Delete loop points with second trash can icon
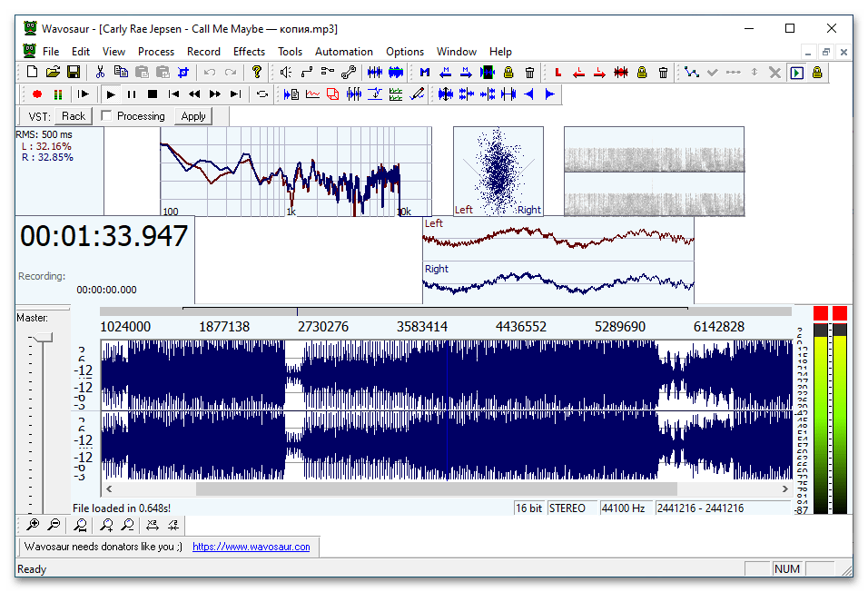Image resolution: width=868 pixels, height=592 pixels. 663,72
